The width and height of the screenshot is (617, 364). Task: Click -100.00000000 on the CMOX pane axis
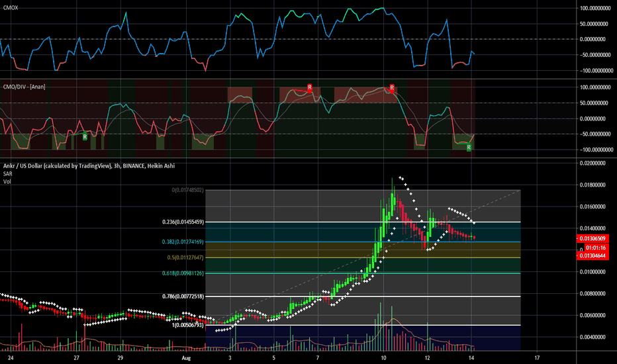click(x=596, y=71)
